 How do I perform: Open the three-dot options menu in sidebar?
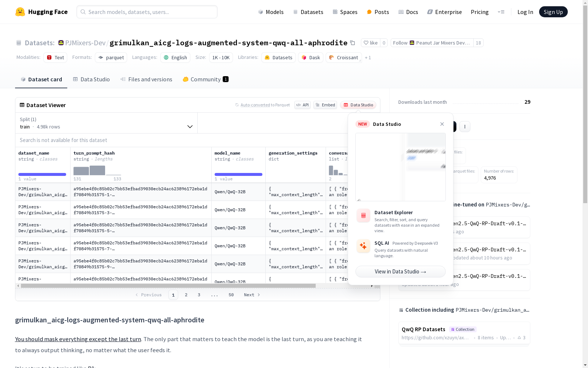465,127
